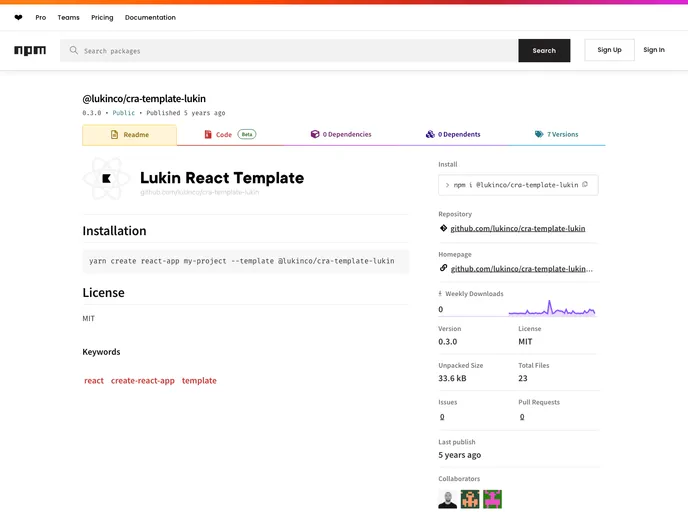The height and width of the screenshot is (512, 688).
Task: Open the 0 Dependencies tab
Action: (341, 134)
